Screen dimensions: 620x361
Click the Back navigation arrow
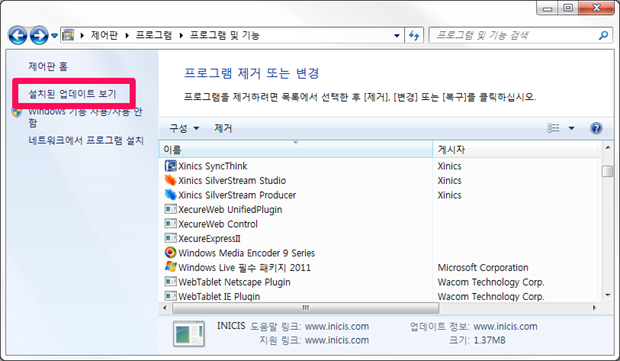[x=18, y=36]
